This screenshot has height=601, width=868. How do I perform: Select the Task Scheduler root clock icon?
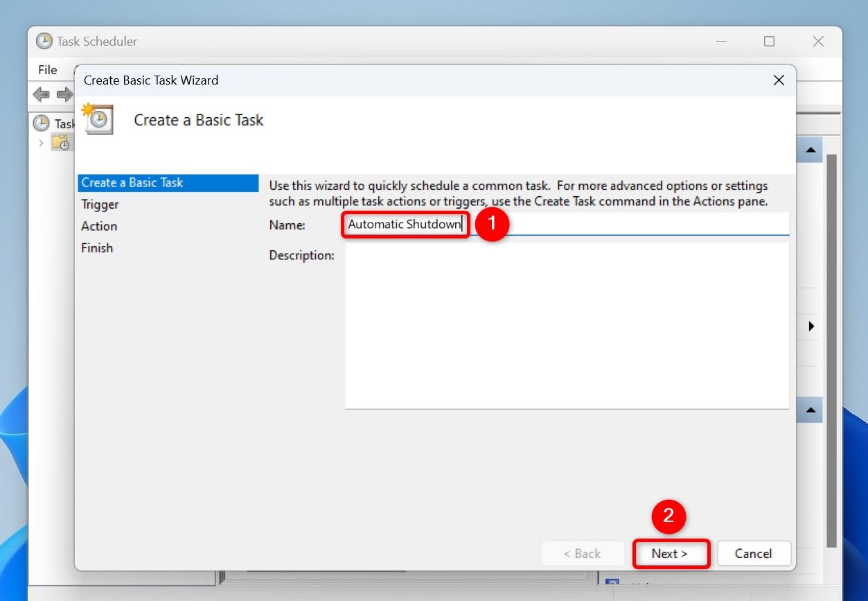(42, 123)
